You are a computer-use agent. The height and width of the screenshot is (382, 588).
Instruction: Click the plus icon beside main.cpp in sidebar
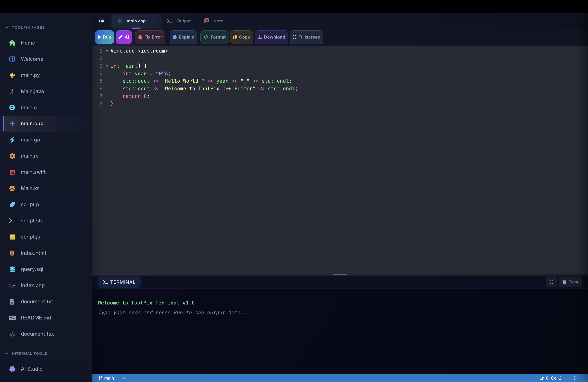click(x=12, y=124)
